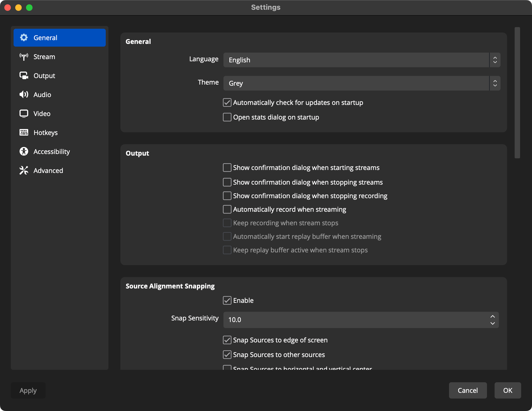Click the Snap Sensitivity up arrow
This screenshot has height=411, width=532.
click(x=493, y=316)
